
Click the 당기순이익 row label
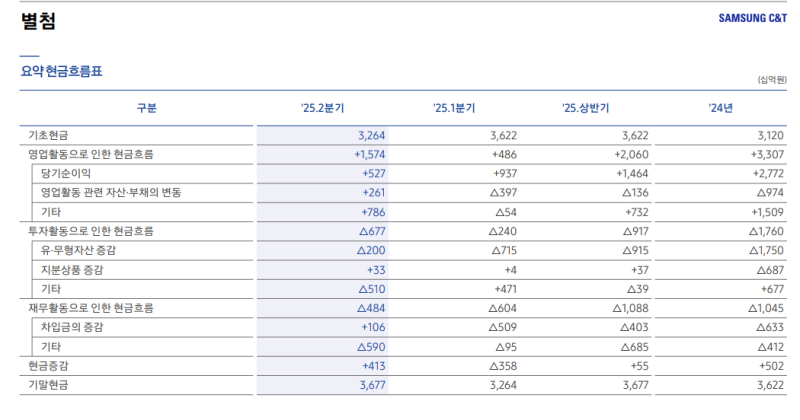pyautogui.click(x=65, y=174)
